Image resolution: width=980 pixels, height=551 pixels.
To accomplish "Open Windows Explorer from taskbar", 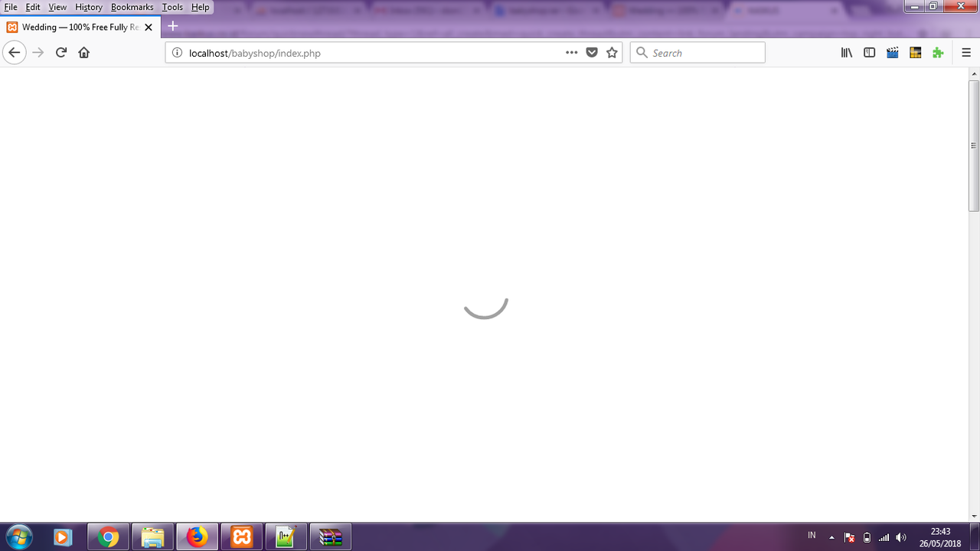I will pos(152,537).
